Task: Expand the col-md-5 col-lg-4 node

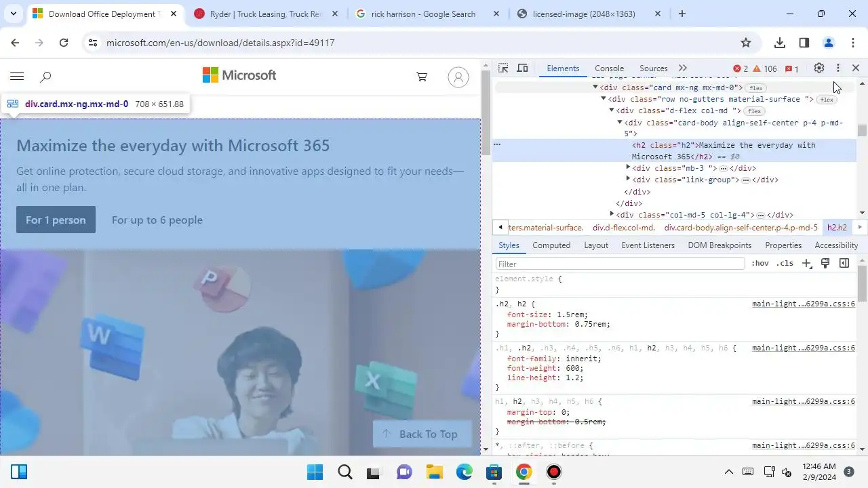Action: (612, 214)
